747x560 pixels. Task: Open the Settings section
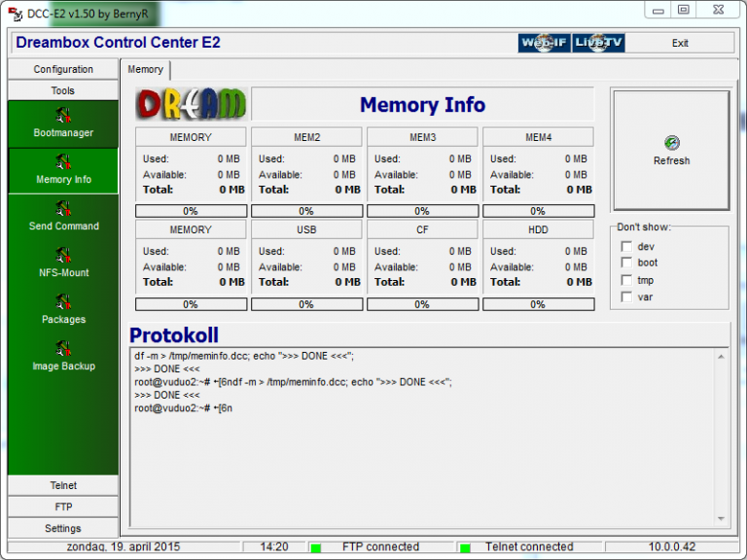tap(63, 528)
